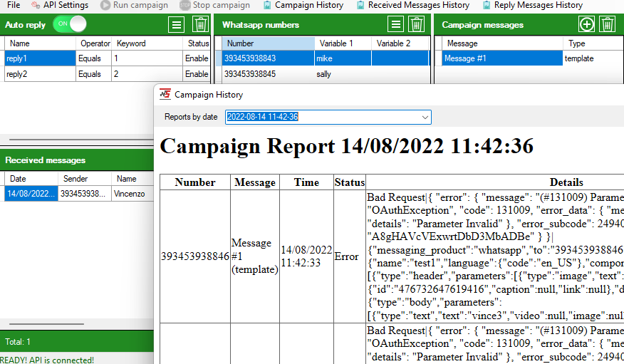Screen dimensions: 624x364
Task: Open Reply Messages History
Action: [x=533, y=5]
